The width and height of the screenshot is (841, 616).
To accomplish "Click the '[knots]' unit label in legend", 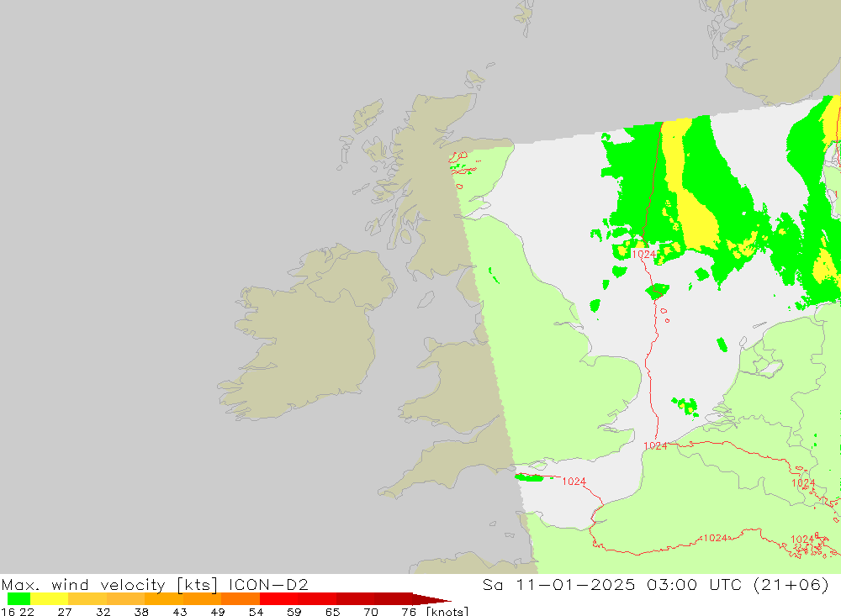I will [447, 611].
